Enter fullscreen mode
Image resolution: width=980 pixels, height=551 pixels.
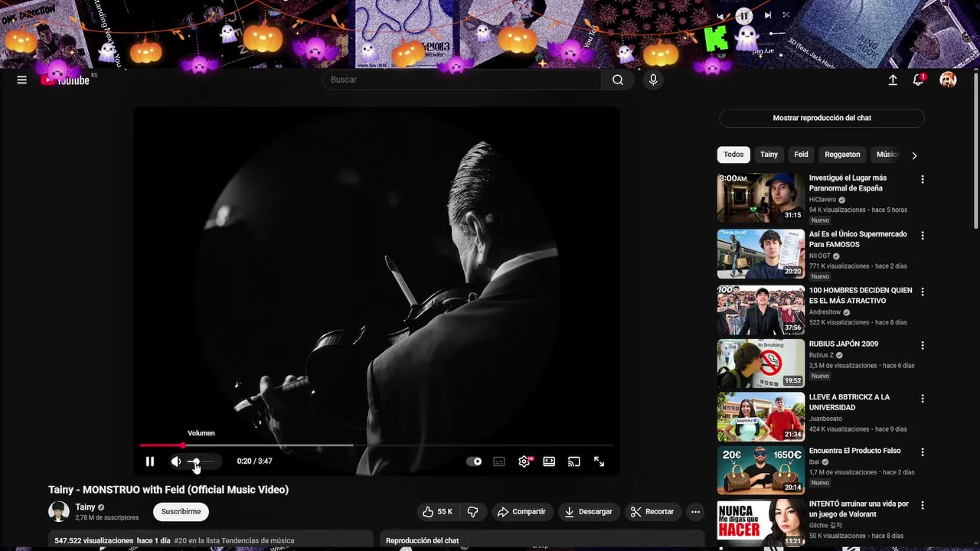pyautogui.click(x=599, y=461)
